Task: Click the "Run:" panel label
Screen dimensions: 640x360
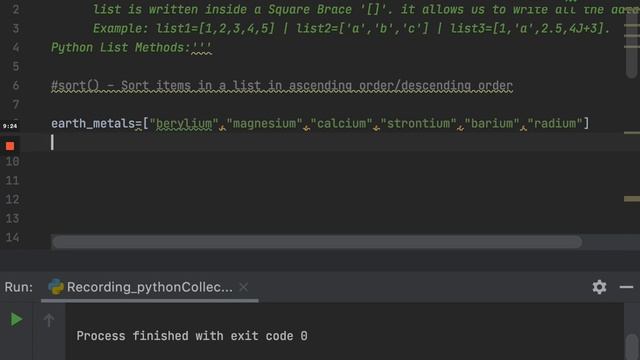Action: click(19, 287)
